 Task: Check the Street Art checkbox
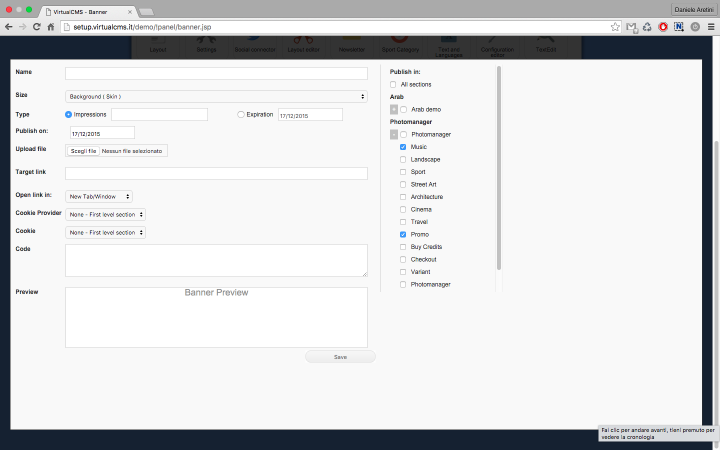[403, 184]
